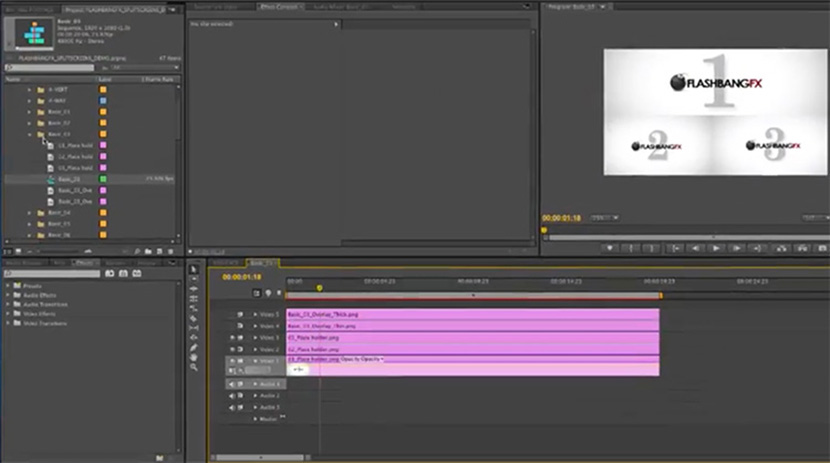Click Mark In button in Program monitor
This screenshot has width=830, height=463.
coord(631,248)
